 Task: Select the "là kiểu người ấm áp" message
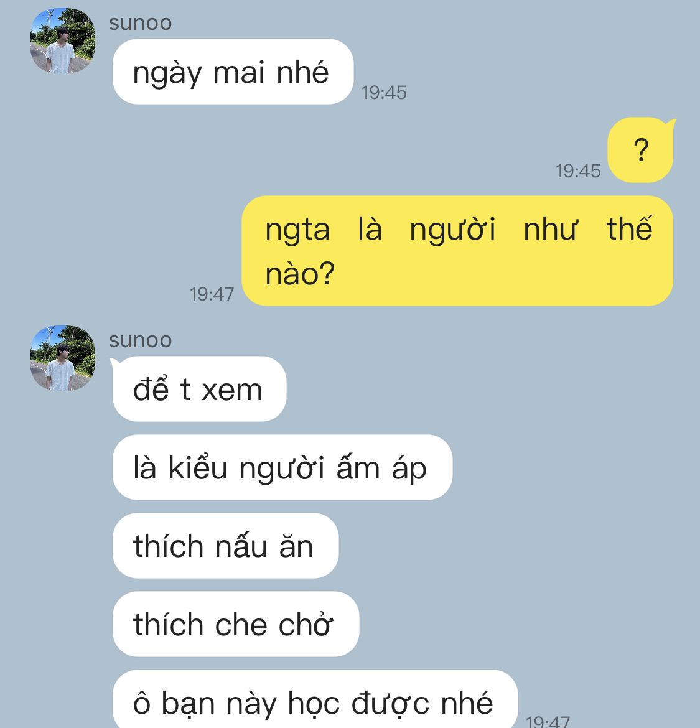[x=282, y=467]
